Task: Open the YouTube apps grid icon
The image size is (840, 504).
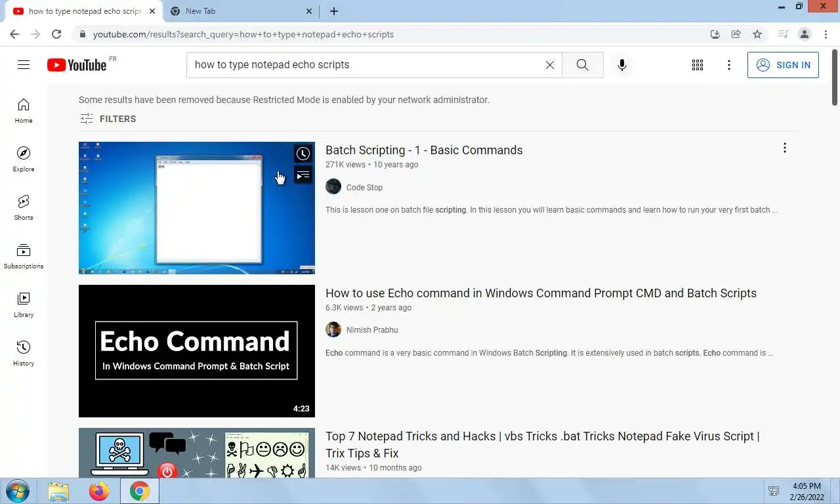Action: 698,65
